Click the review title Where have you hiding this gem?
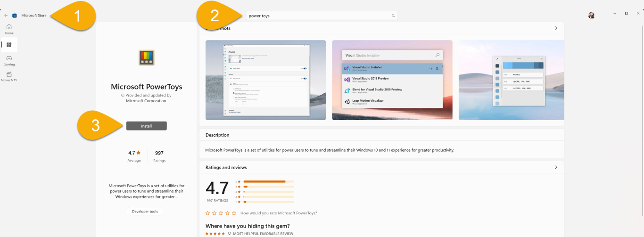 (248, 226)
